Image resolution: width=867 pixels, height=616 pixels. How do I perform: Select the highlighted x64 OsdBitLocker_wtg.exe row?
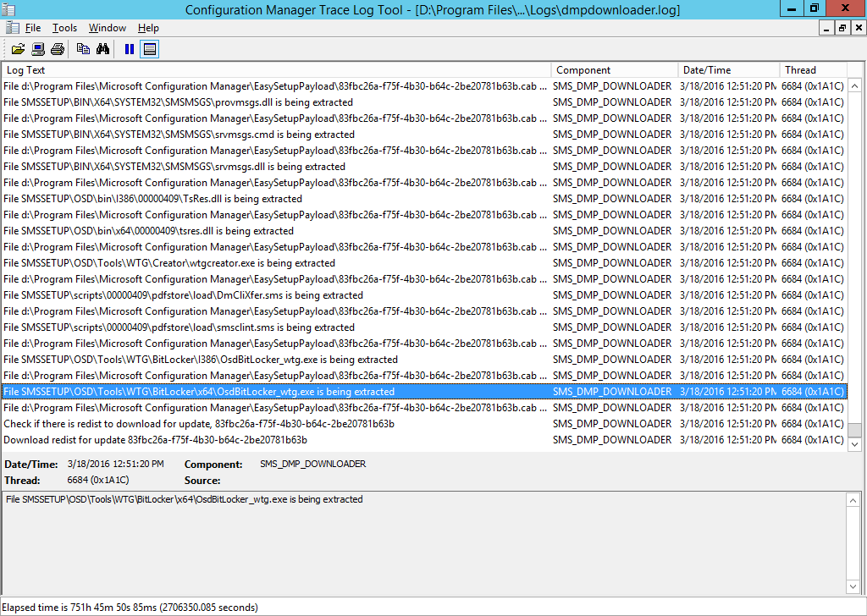(x=424, y=392)
